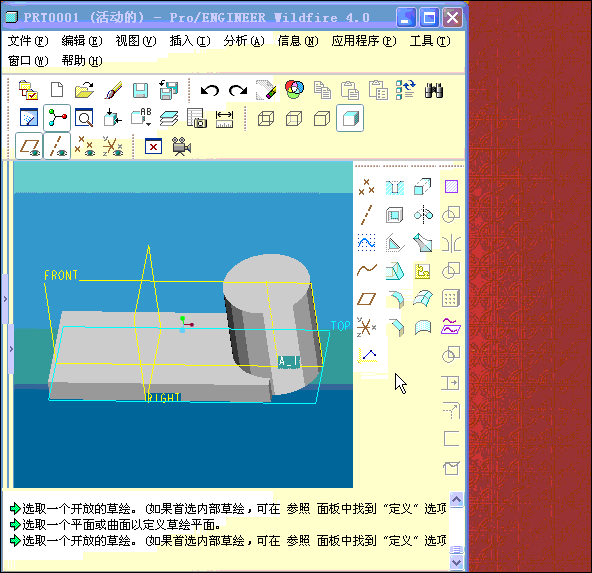Viewport: 592px width, 573px height.
Task: Open the 分析(A) menu
Action: pyautogui.click(x=244, y=41)
